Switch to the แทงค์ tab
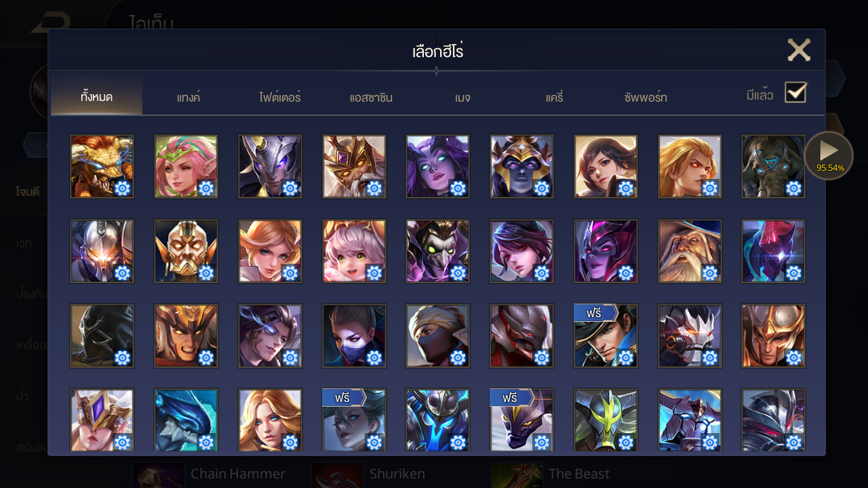868x488 pixels. click(x=189, y=98)
